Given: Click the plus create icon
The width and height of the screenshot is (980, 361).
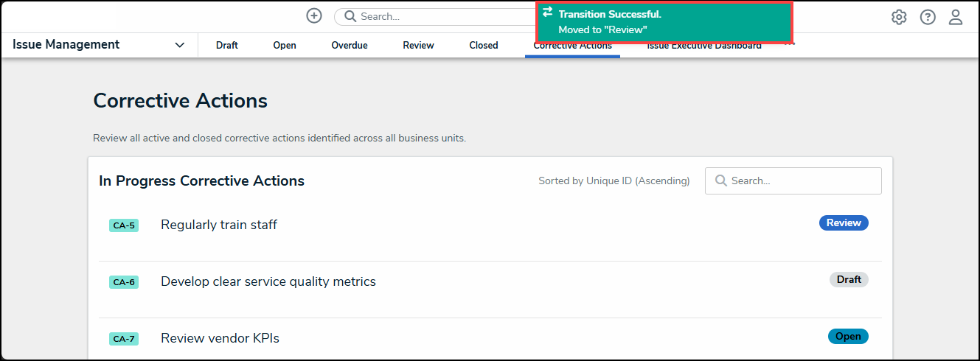Looking at the screenshot, I should point(314,15).
